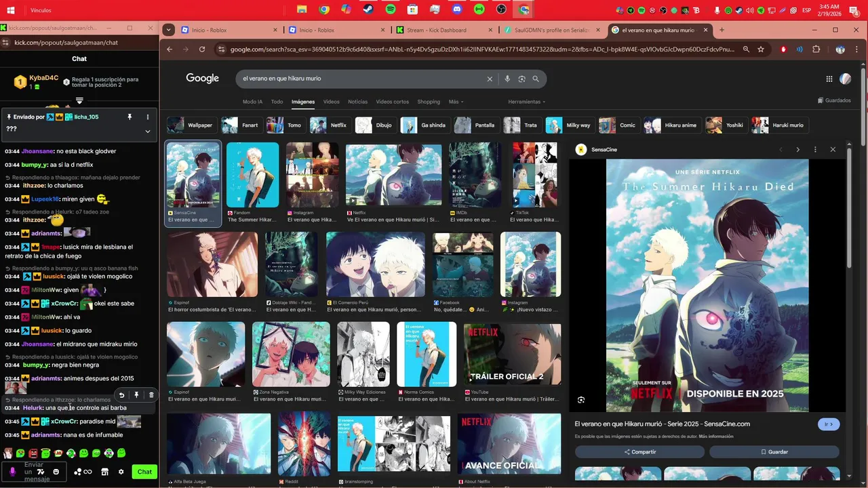The width and height of the screenshot is (868, 488).
Task: Open preview panel three-dot options
Action: point(815,150)
